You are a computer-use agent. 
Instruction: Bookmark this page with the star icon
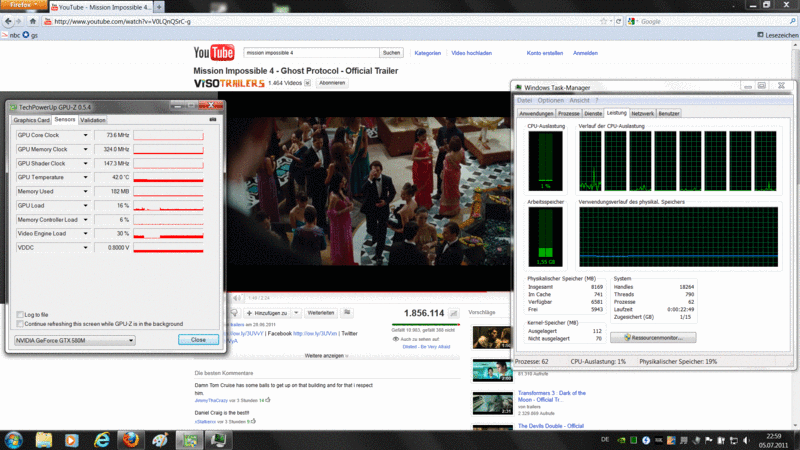pos(604,21)
